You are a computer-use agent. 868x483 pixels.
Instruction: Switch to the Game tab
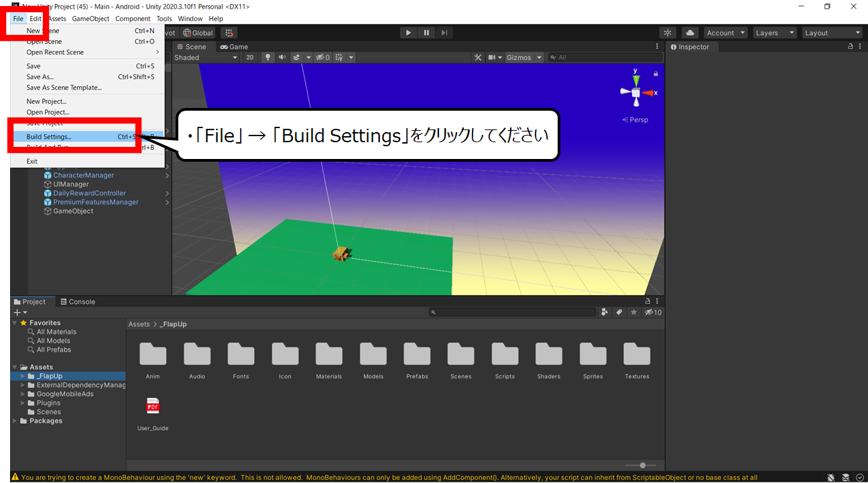click(x=234, y=47)
